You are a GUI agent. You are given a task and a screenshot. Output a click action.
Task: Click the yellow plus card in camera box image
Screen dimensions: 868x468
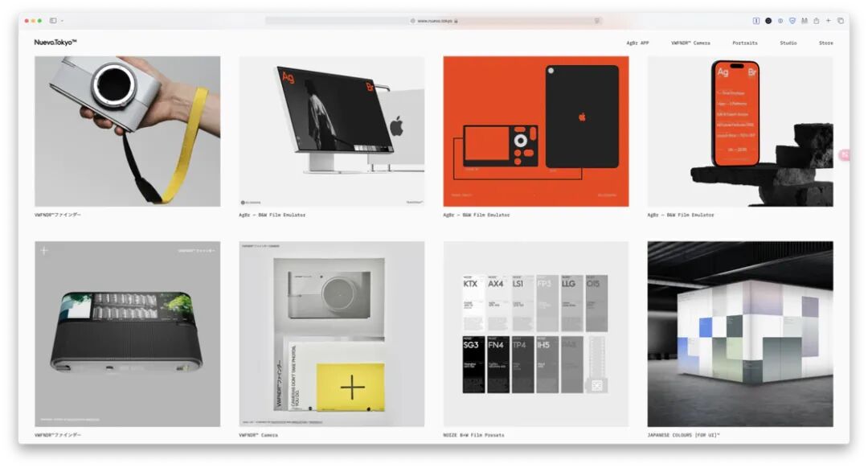pyautogui.click(x=350, y=387)
